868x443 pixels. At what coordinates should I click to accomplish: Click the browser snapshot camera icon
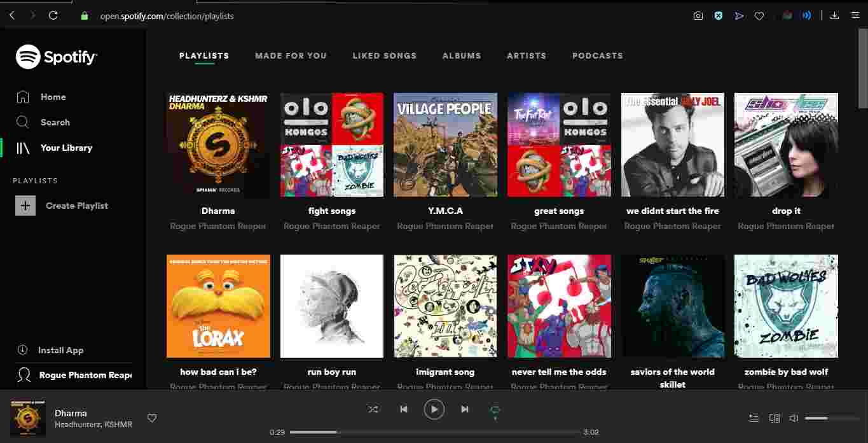(x=698, y=16)
